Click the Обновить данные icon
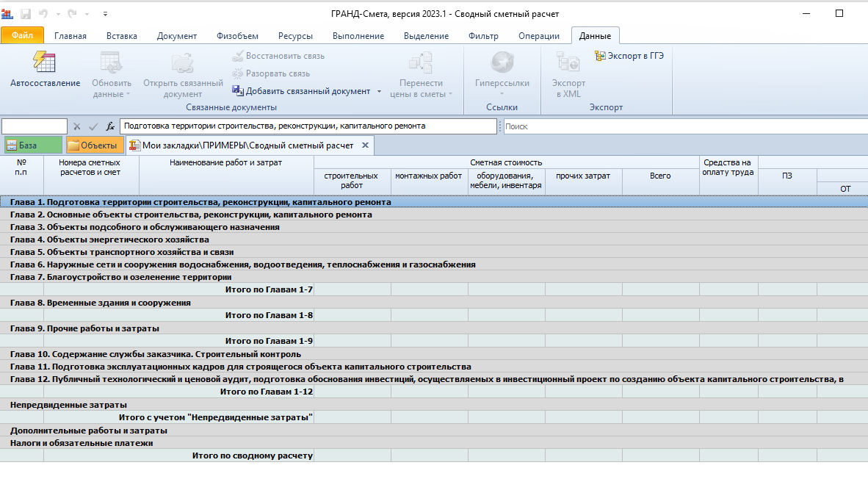This screenshot has height=479, width=868. click(111, 62)
